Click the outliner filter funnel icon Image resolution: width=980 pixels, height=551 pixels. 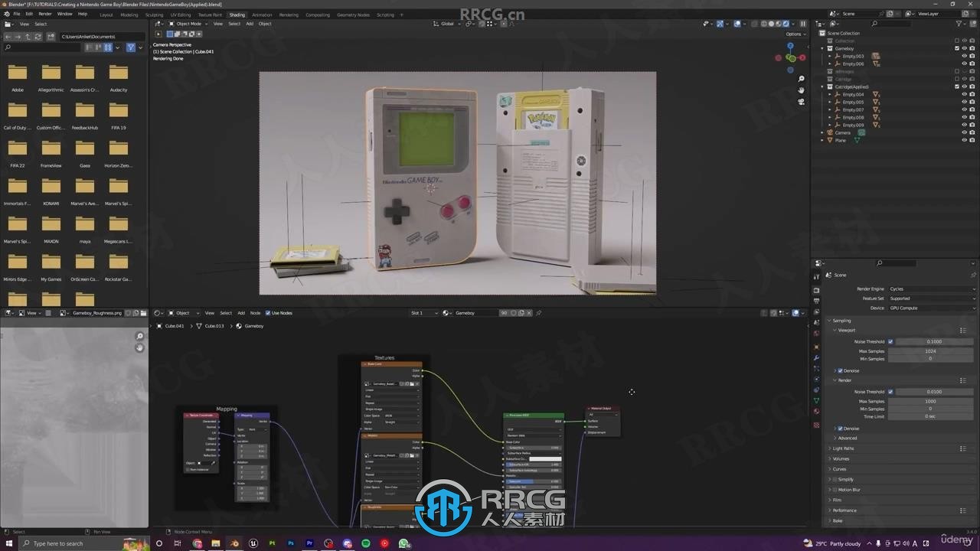click(960, 24)
